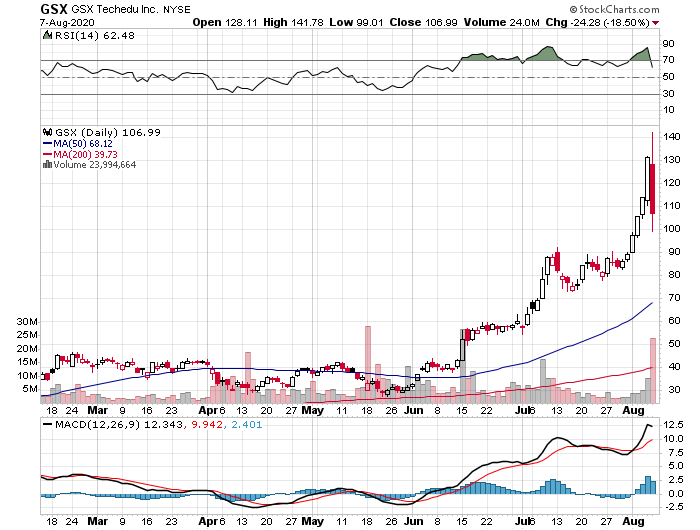Click the black line marker for MACD legend
700x530 pixels.
47,424
